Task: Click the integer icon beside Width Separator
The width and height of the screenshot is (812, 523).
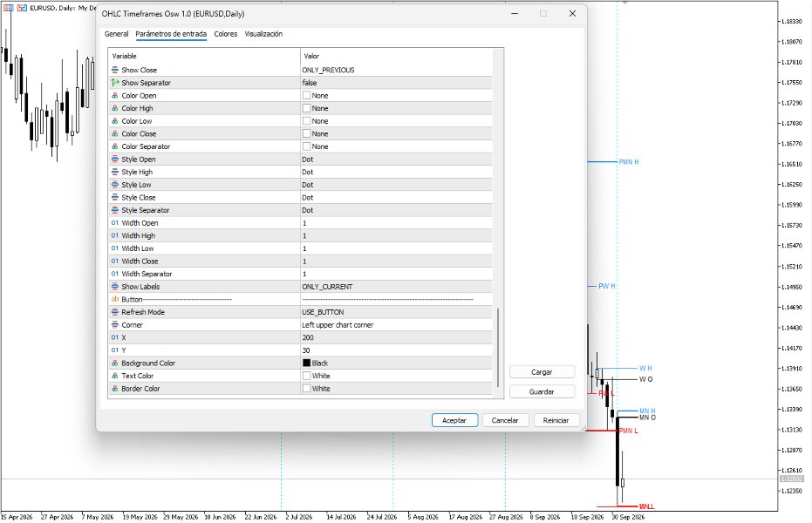Action: [115, 274]
